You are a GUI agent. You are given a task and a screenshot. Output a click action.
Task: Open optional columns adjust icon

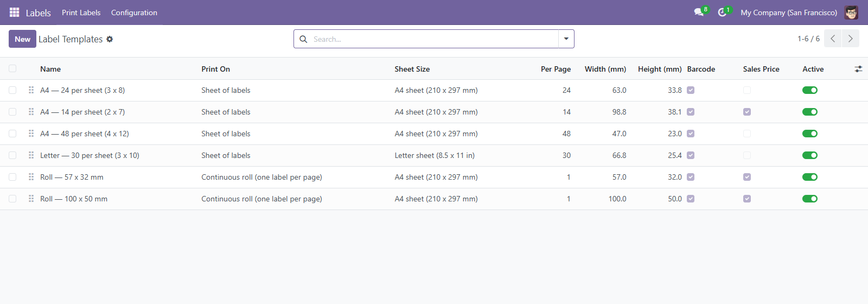(858, 69)
